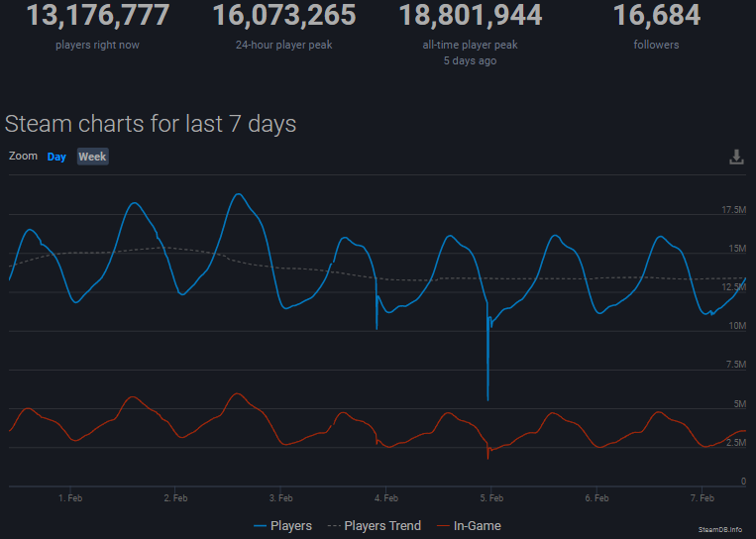Open the SteamDB.info credit link

722,530
